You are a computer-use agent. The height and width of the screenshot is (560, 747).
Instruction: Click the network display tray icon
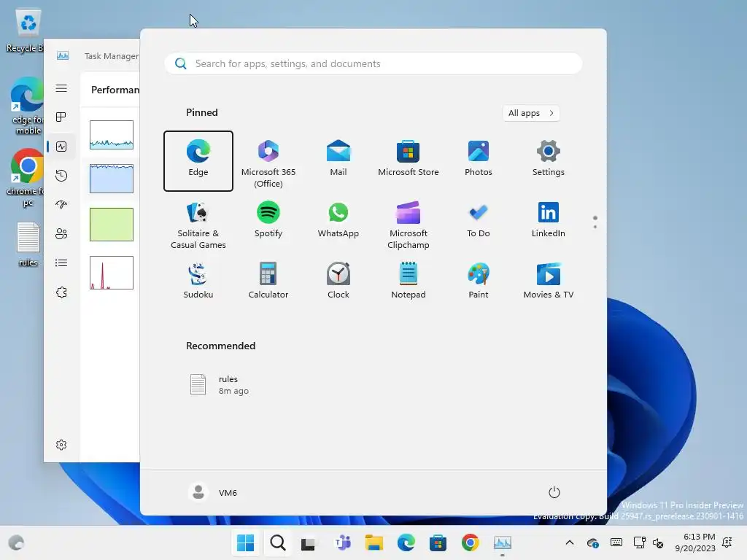(639, 542)
